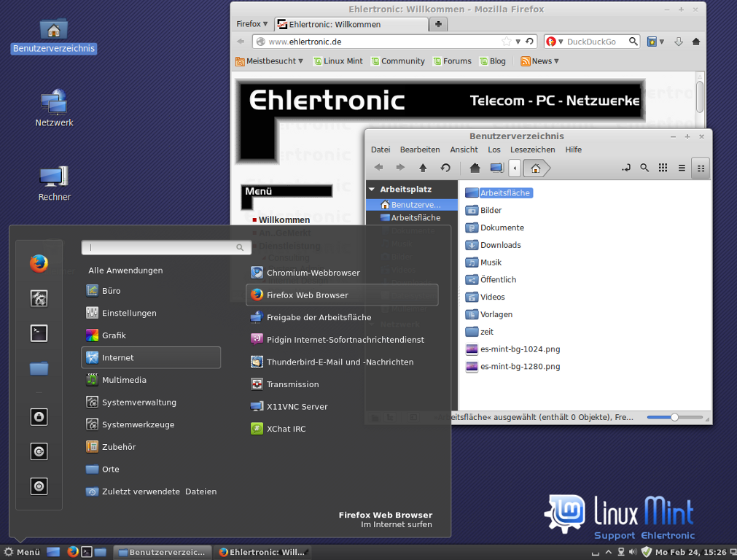Open the DuckDuckGo search engine dropdown

click(554, 42)
